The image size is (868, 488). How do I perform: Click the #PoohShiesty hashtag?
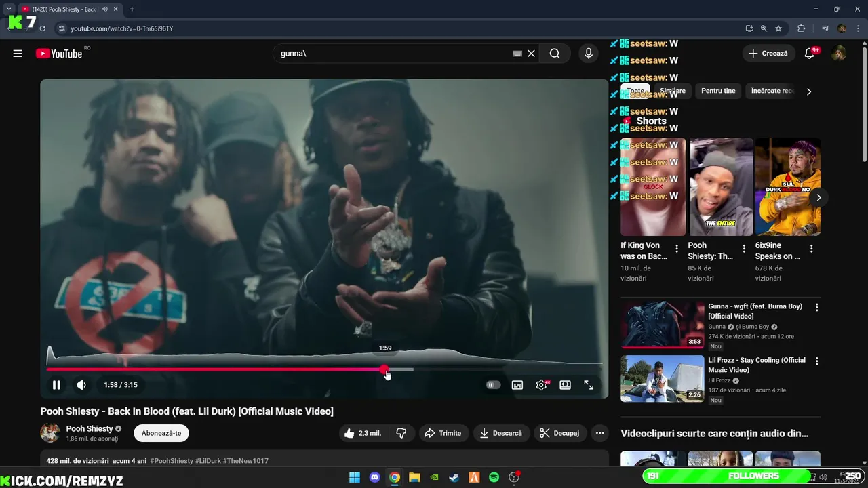[172, 461]
